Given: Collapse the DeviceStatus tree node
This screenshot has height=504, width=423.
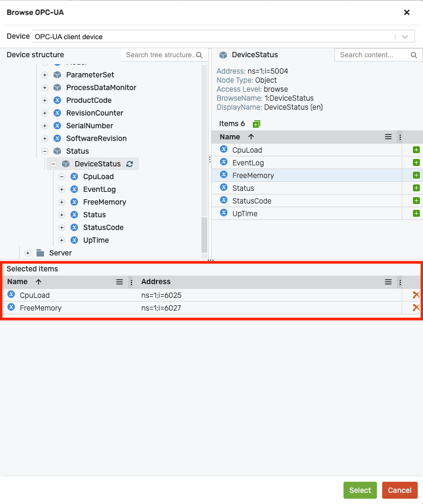Looking at the screenshot, I should [53, 164].
